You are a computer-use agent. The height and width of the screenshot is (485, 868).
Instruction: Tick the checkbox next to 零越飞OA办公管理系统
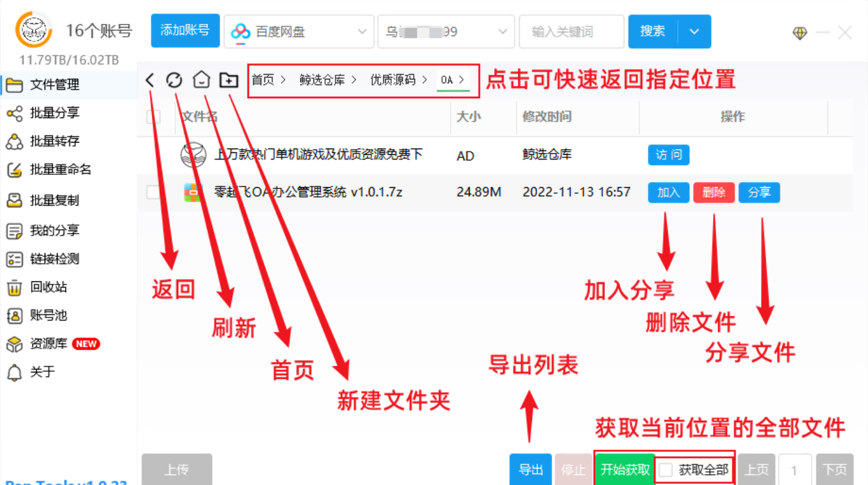tap(154, 192)
